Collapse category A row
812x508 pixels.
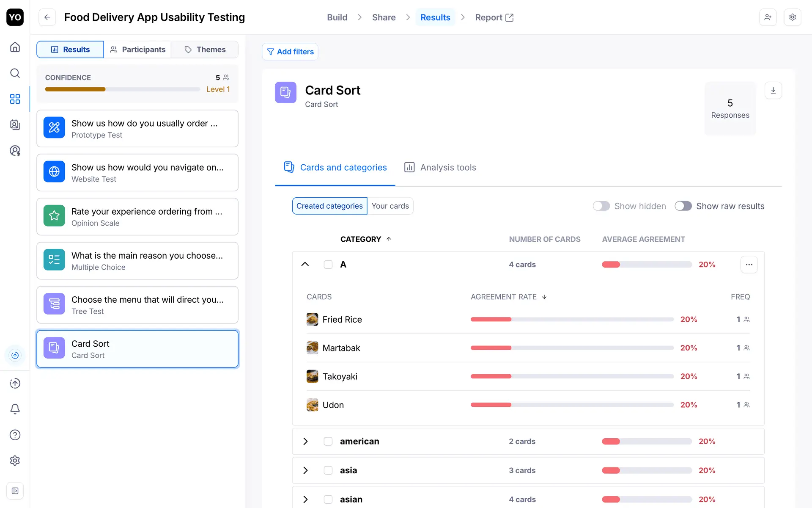pyautogui.click(x=305, y=265)
